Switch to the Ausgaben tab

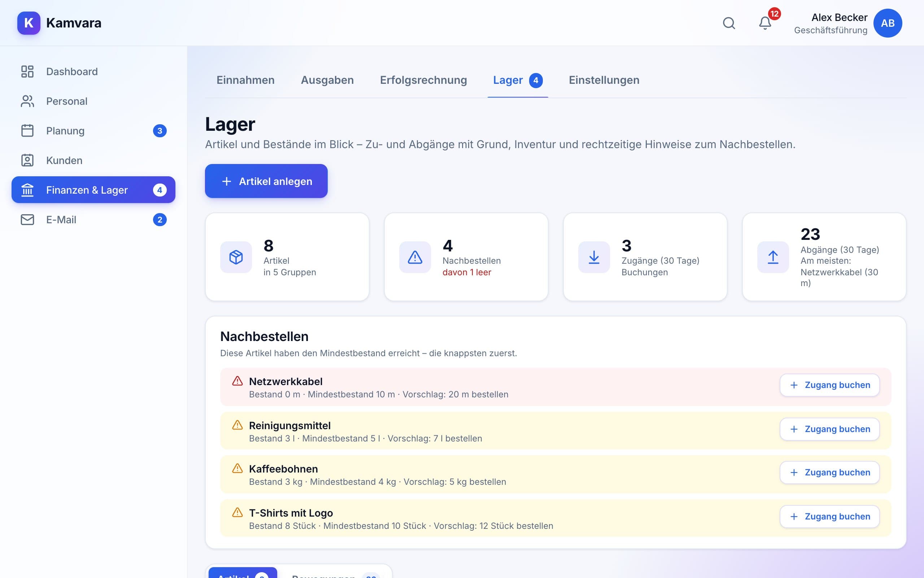327,80
